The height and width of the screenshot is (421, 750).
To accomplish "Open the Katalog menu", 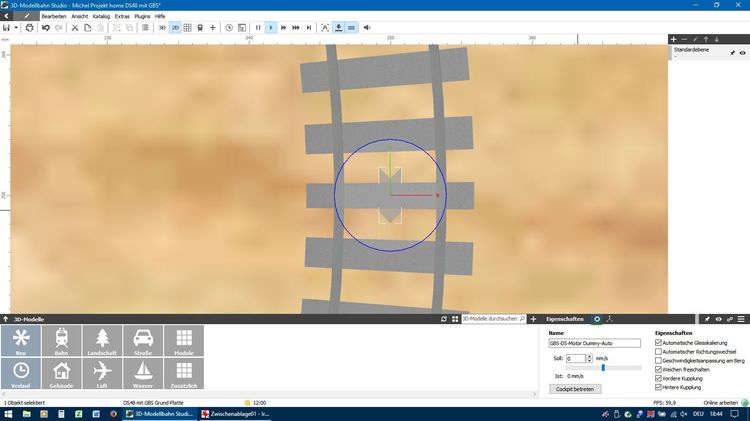I will coord(101,16).
